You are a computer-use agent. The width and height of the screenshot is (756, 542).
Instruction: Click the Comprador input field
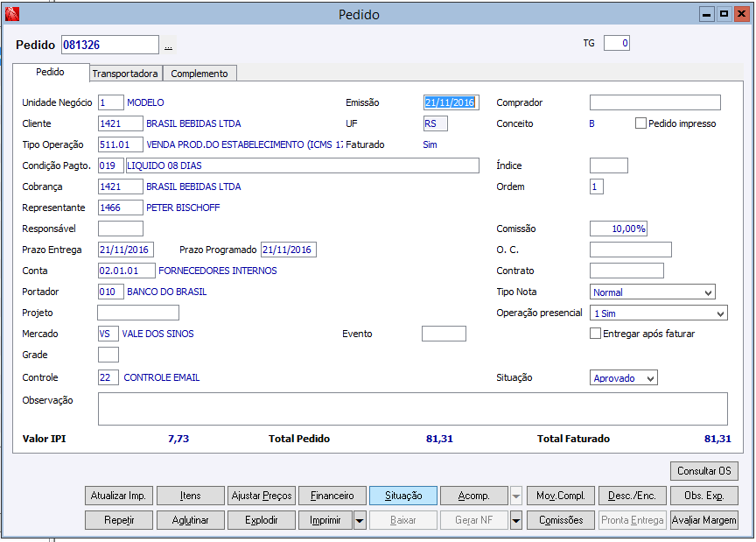tap(655, 102)
